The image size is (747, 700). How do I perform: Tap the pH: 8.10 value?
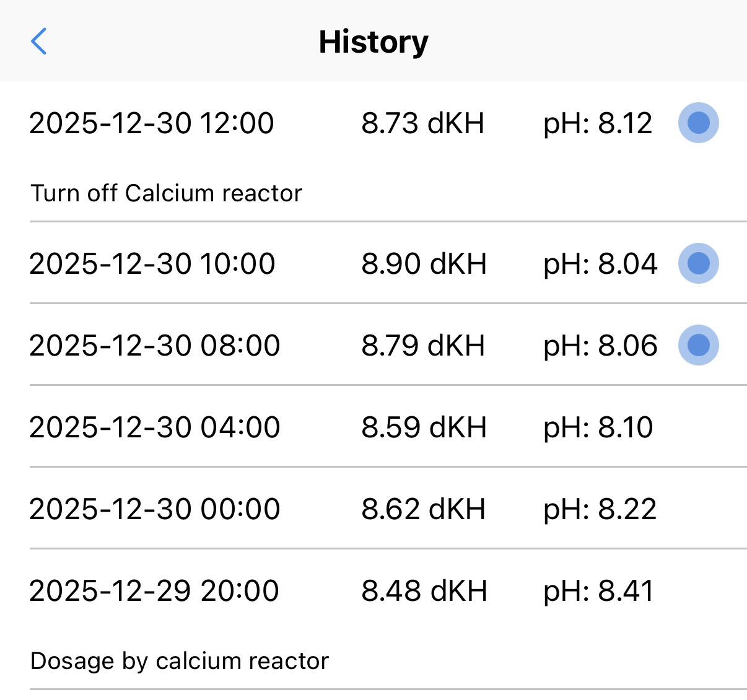coord(598,427)
